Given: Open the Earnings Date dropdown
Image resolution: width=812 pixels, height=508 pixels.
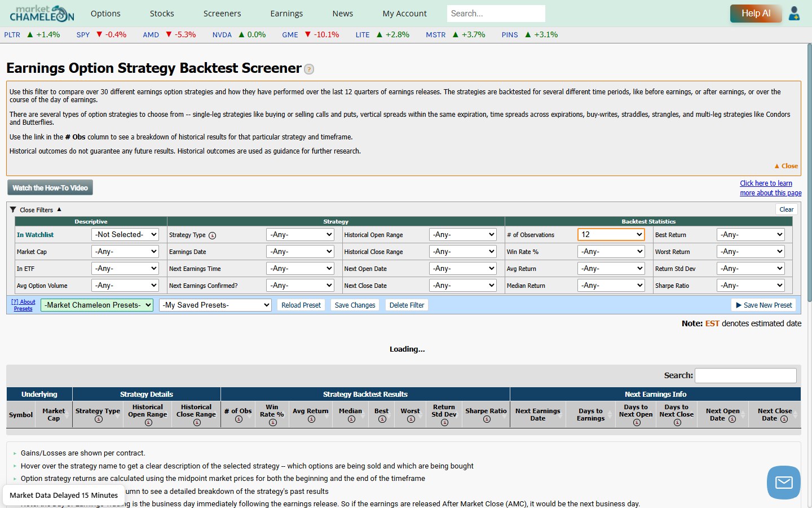Looking at the screenshot, I should click(x=300, y=252).
